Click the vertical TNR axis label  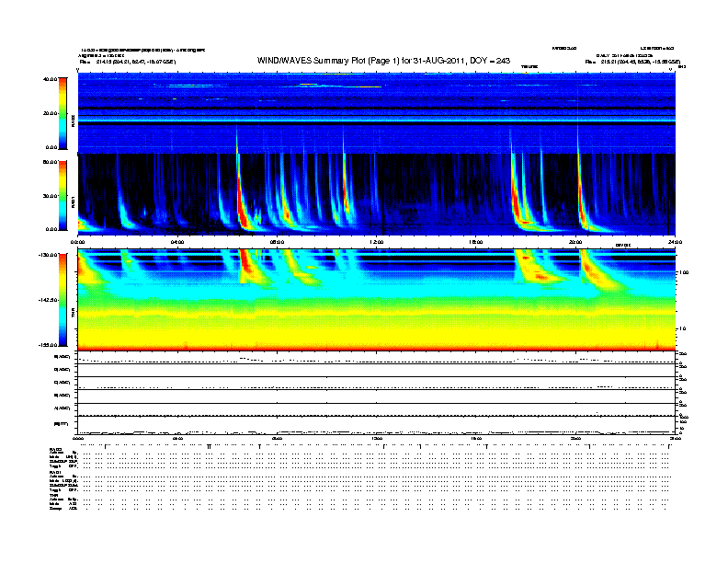tap(73, 315)
